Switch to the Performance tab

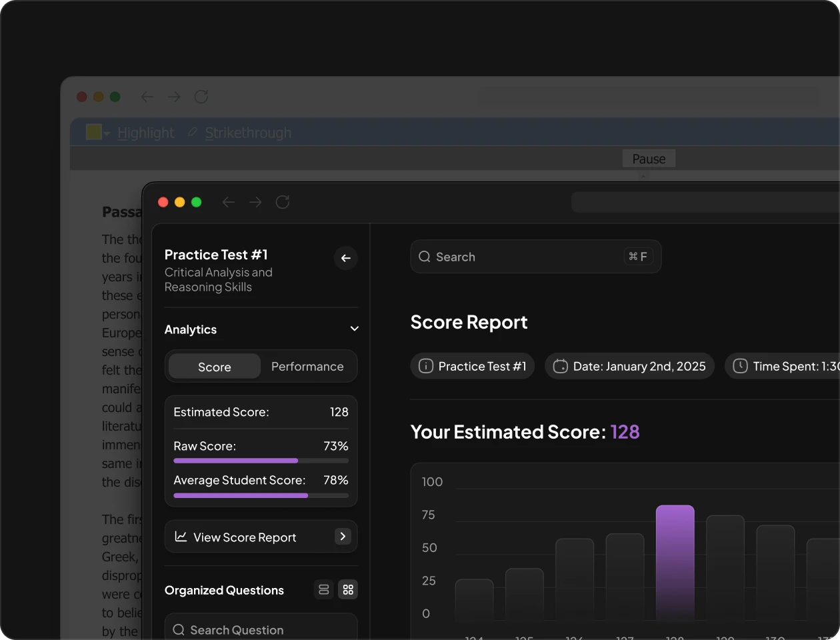(x=307, y=367)
